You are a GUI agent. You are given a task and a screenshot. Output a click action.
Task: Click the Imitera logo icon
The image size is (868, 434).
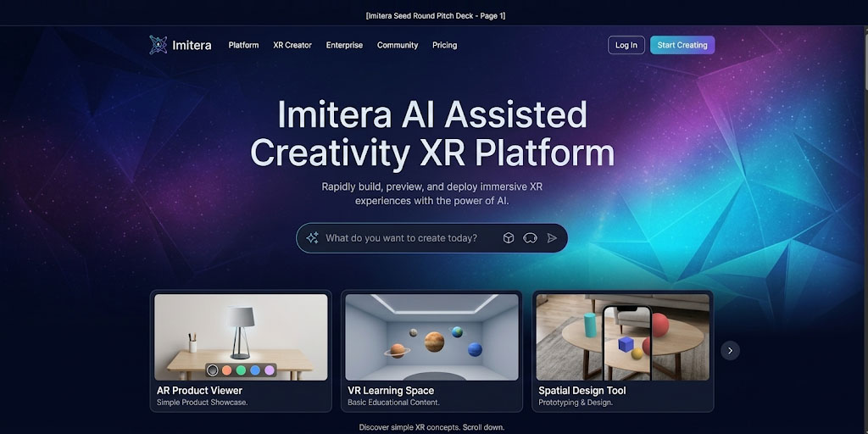159,45
